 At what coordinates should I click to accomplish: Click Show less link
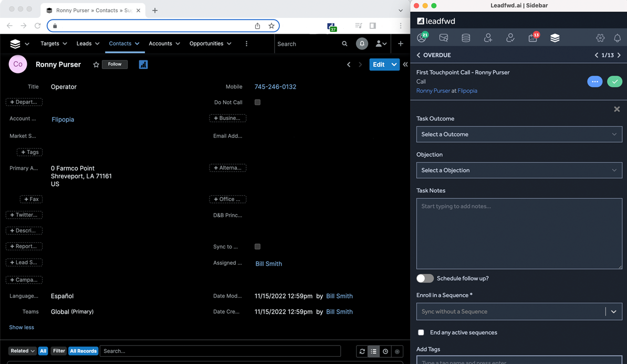[x=22, y=327]
